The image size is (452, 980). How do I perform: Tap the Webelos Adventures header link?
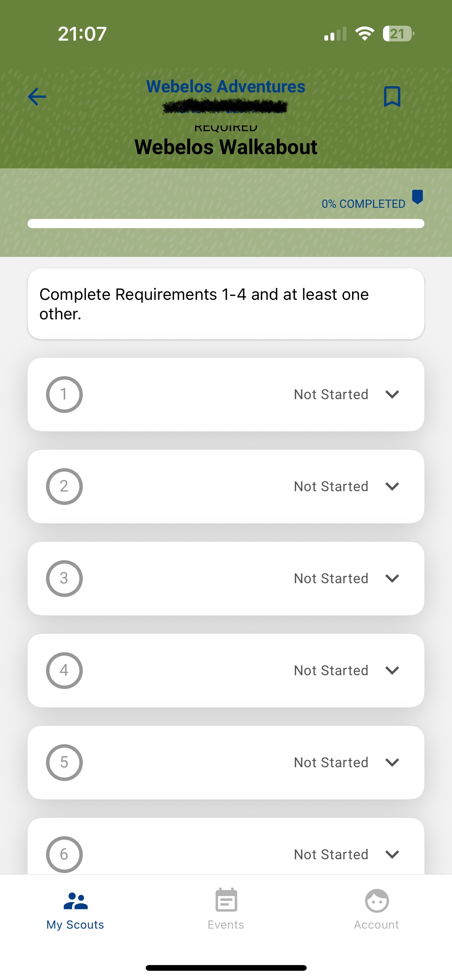pos(226,87)
